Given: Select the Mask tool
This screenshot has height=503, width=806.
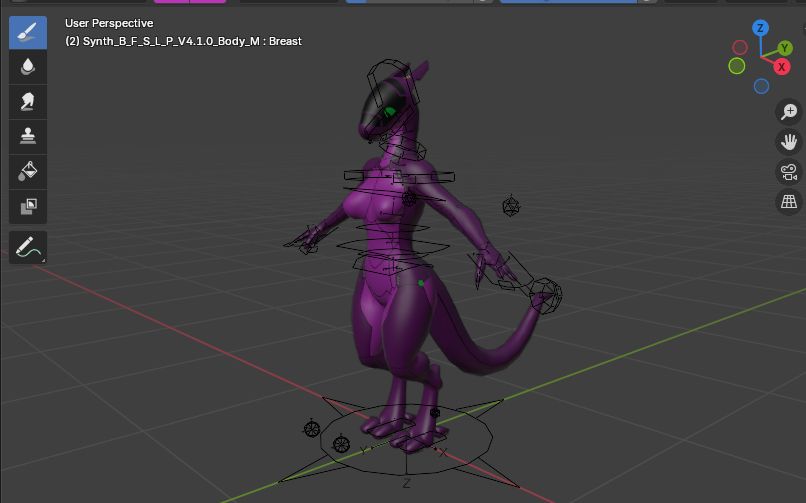Looking at the screenshot, I should coord(28,207).
